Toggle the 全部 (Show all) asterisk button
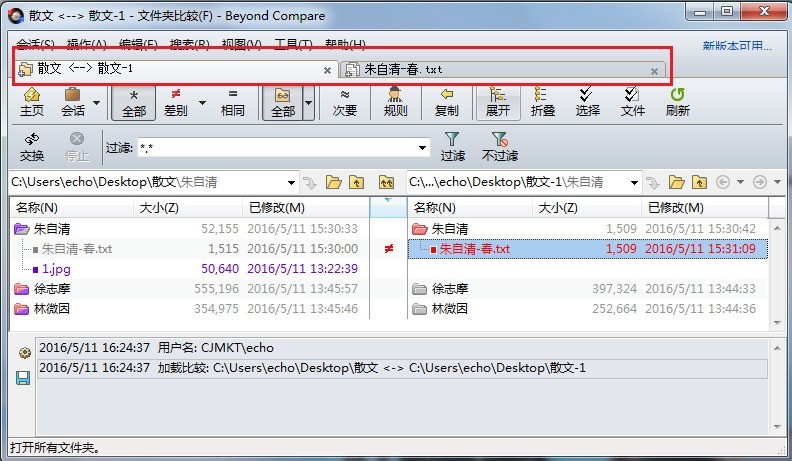The image size is (792, 461). point(134,101)
